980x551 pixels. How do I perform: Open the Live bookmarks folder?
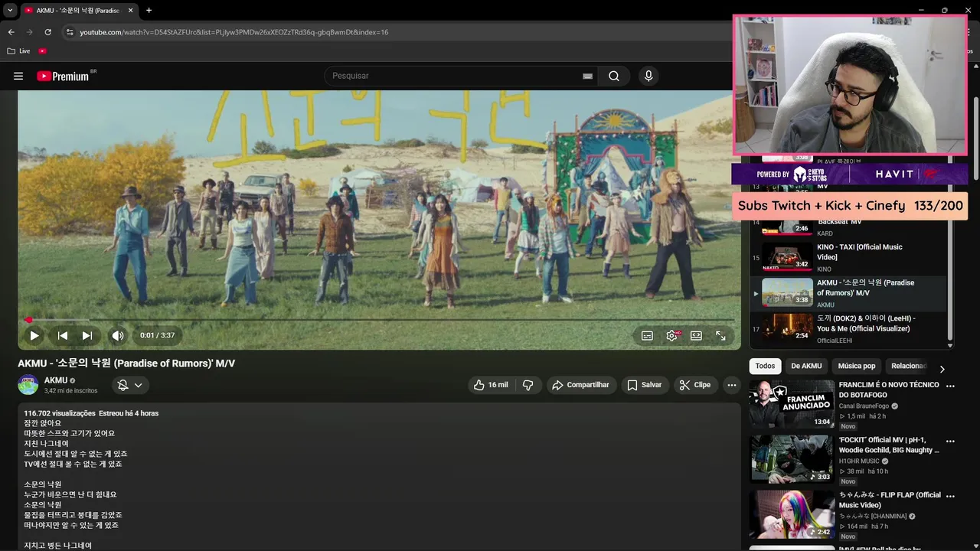[x=18, y=51]
